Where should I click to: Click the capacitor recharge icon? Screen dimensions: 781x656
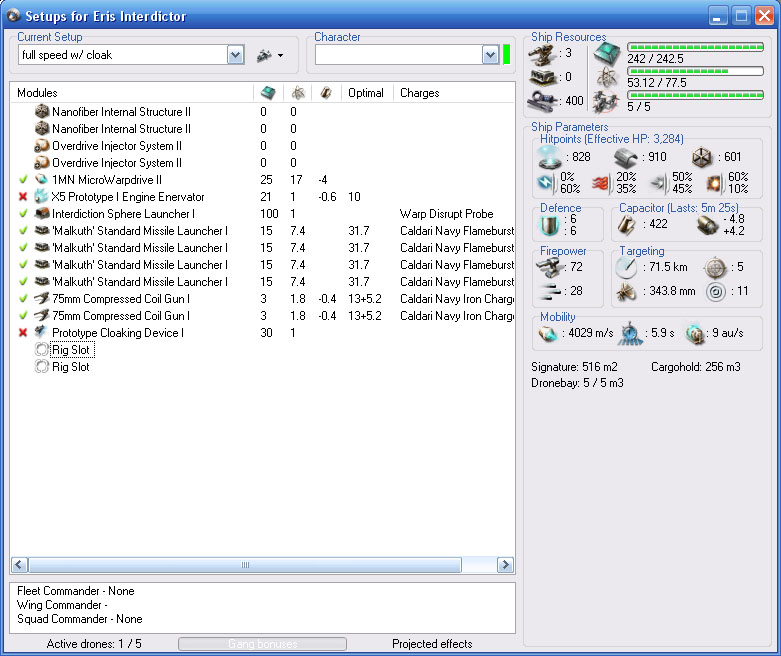pyautogui.click(x=707, y=225)
